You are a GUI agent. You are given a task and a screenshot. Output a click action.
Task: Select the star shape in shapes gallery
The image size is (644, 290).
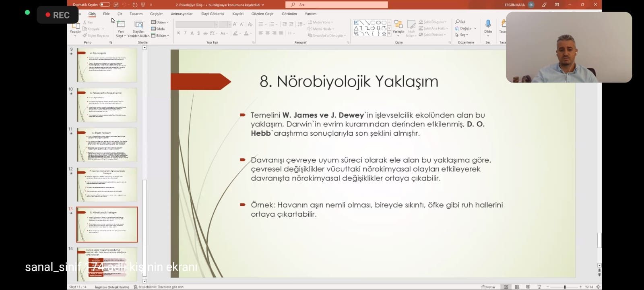coord(384,34)
